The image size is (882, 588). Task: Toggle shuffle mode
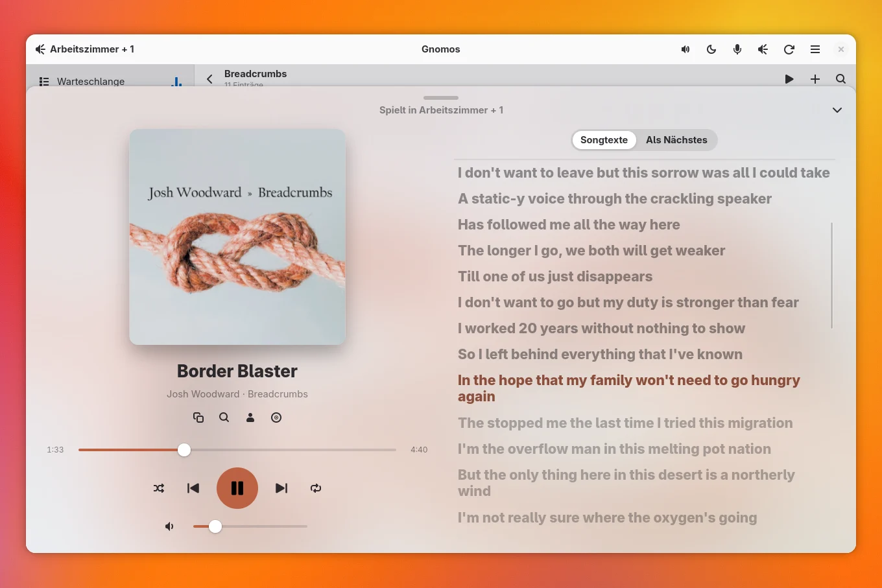(159, 488)
